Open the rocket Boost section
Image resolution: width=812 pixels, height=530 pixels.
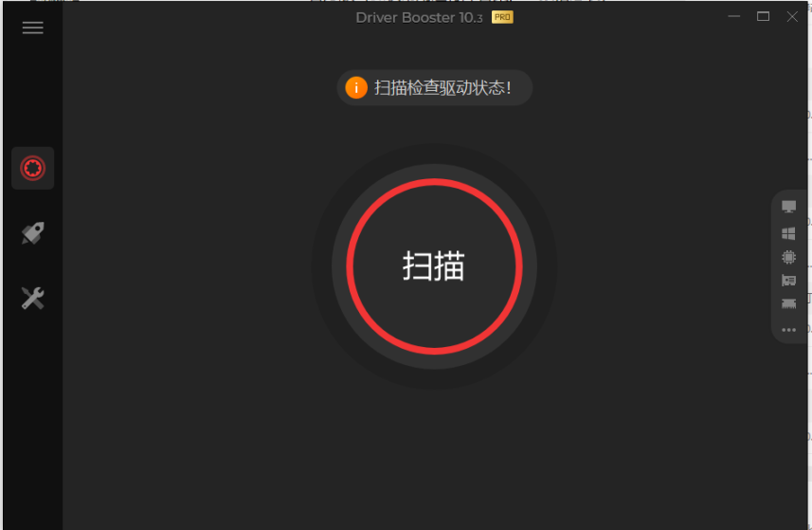pos(32,233)
